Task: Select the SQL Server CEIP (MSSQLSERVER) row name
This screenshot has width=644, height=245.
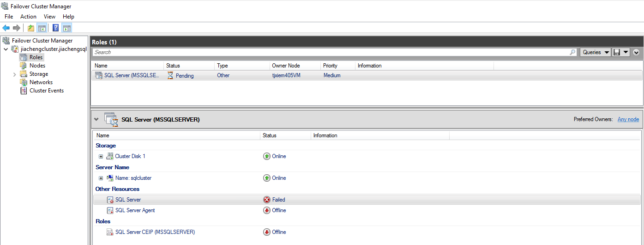Action: click(x=155, y=232)
